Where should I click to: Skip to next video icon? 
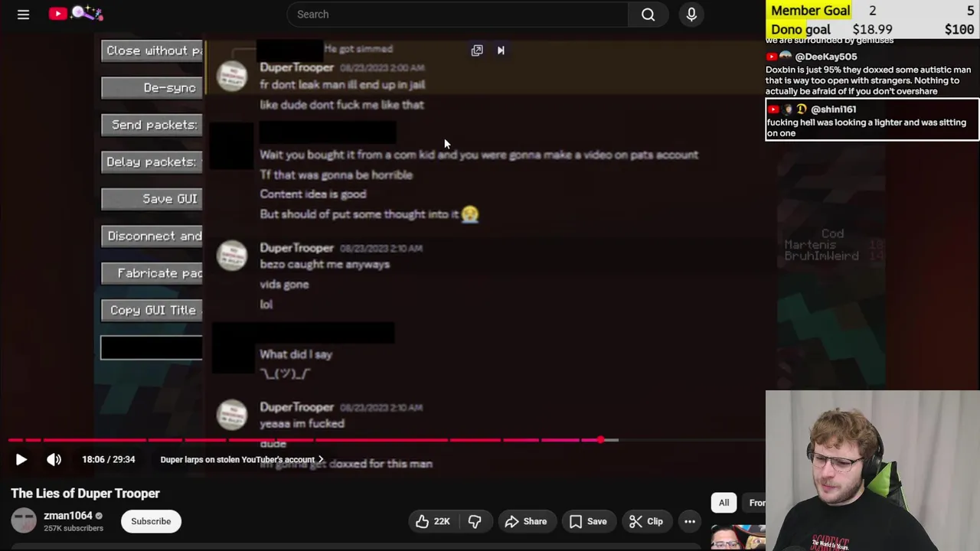[501, 50]
